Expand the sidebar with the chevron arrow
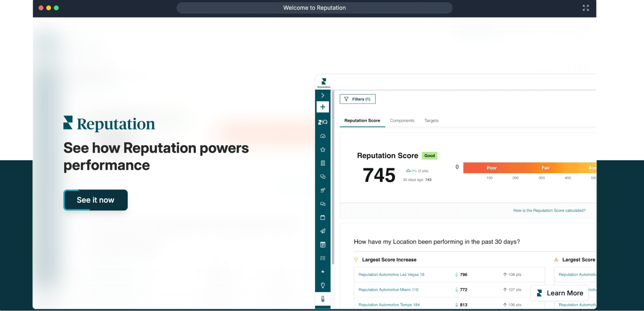Viewport: 644px width, 311px height. tap(322, 95)
